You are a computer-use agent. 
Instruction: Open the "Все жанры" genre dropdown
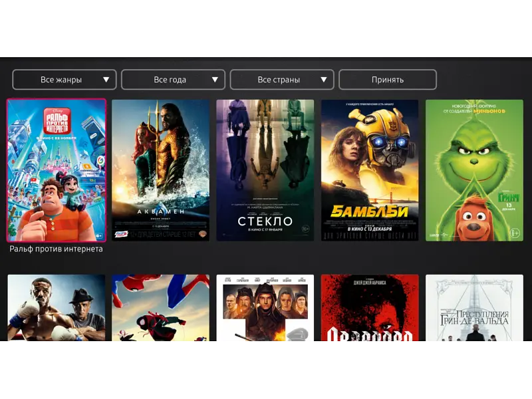[64, 79]
